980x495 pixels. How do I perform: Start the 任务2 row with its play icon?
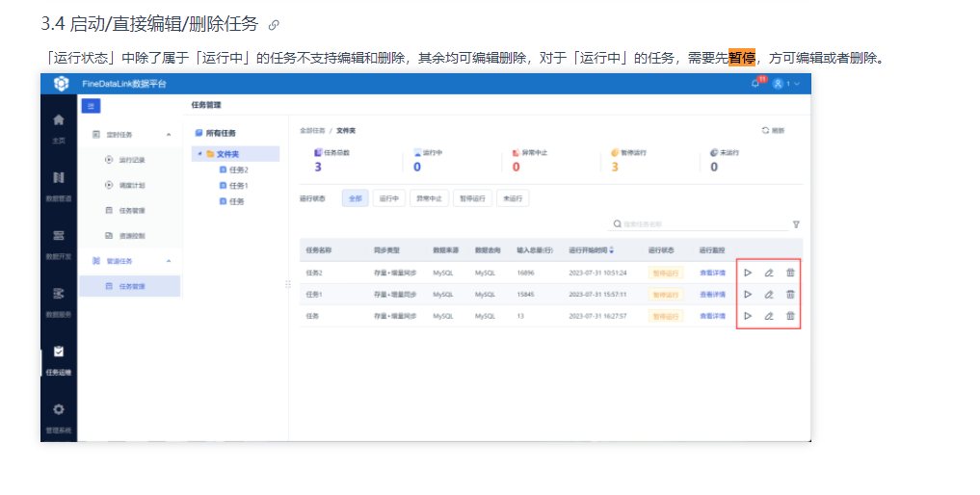click(x=748, y=273)
